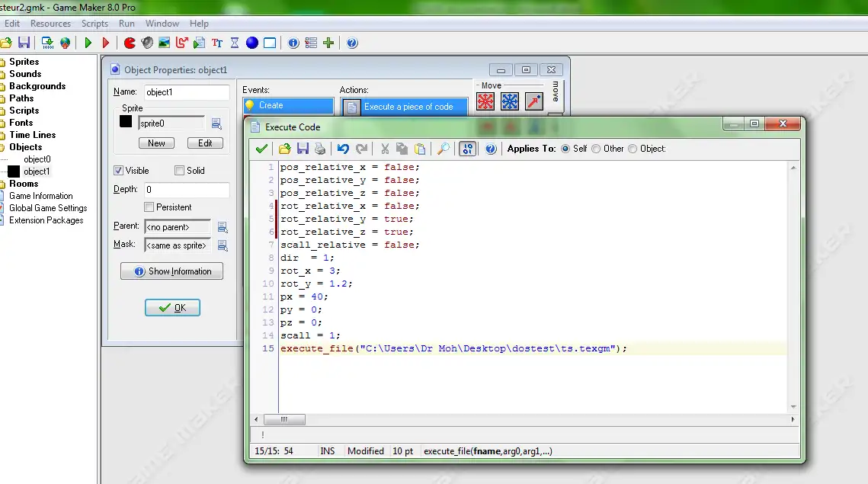
Task: Run game in debug mode red arrow
Action: (x=106, y=43)
